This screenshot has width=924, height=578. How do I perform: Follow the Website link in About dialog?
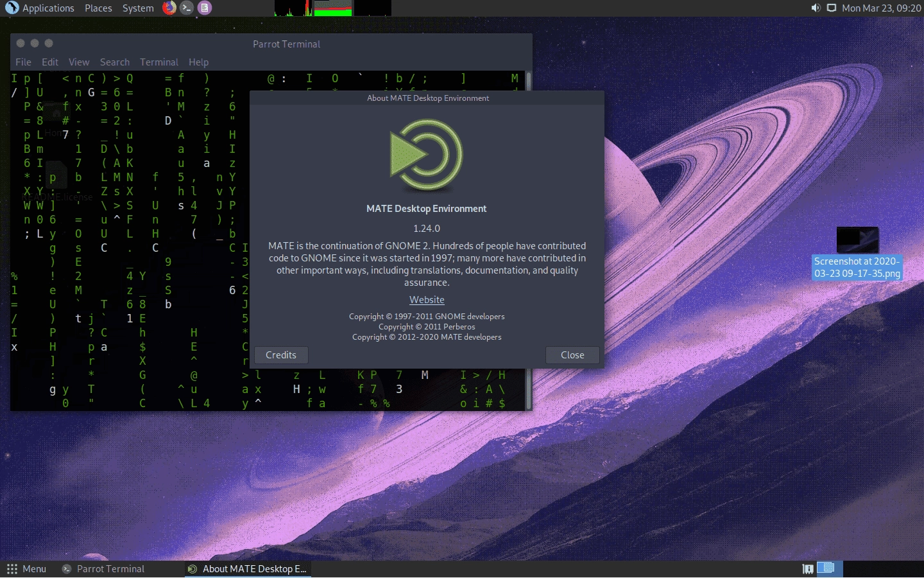(427, 300)
